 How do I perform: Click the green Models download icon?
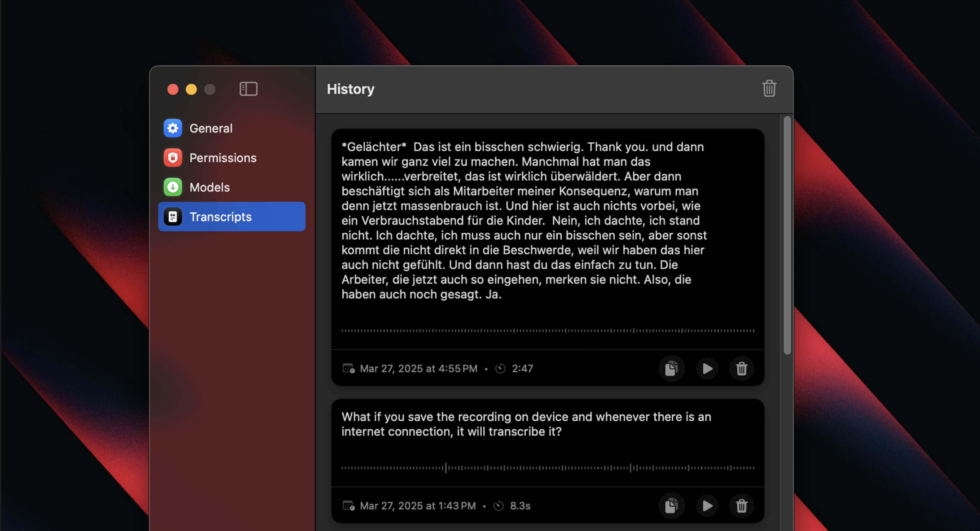click(173, 187)
